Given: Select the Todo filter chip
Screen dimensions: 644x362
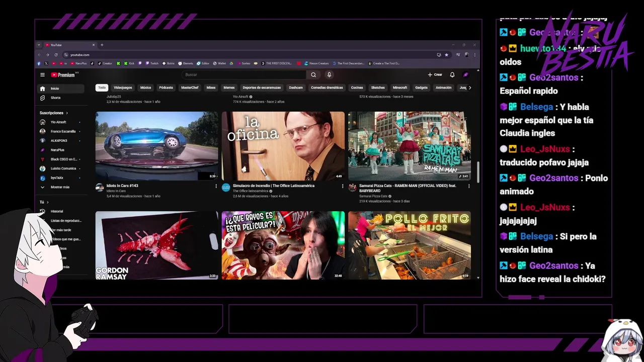Looking at the screenshot, I should tap(102, 87).
